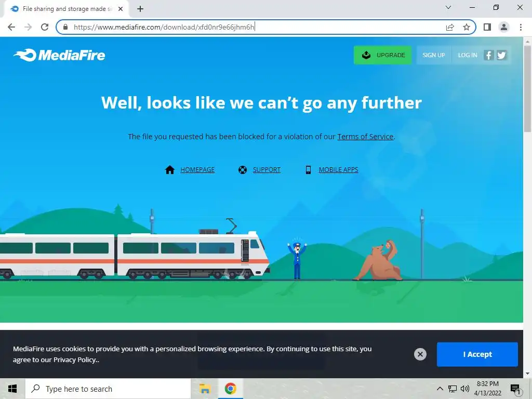Open Chrome three-dot menu

pyautogui.click(x=521, y=27)
